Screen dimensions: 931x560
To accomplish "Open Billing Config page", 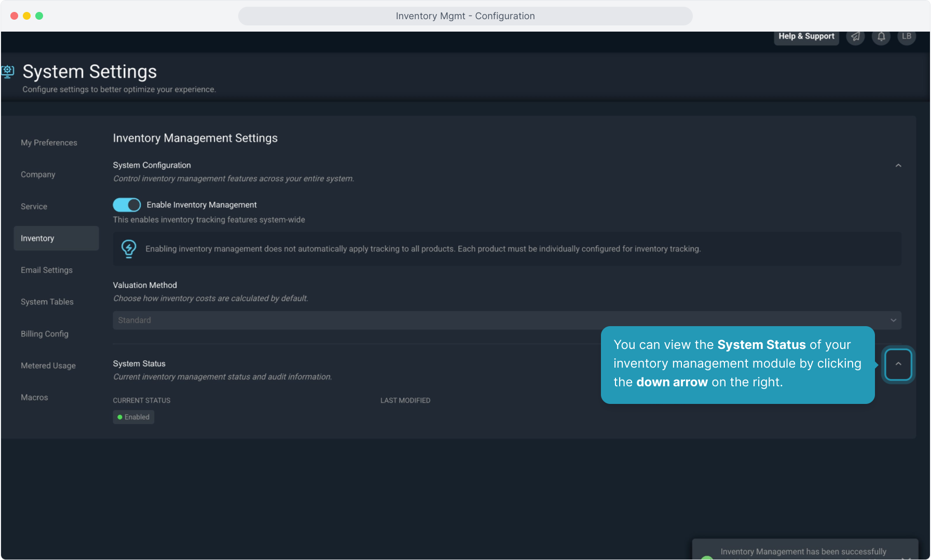I will click(45, 334).
